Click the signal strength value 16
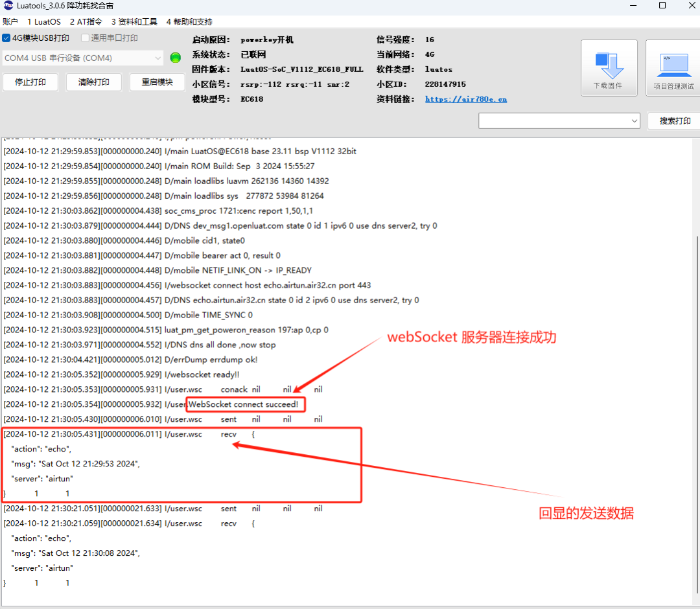The width and height of the screenshot is (700, 609). (430, 40)
